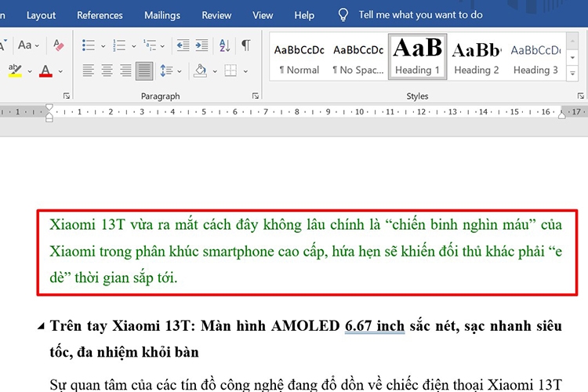Click the Shading paint bucket icon
The width and height of the screenshot is (588, 392).
[200, 71]
